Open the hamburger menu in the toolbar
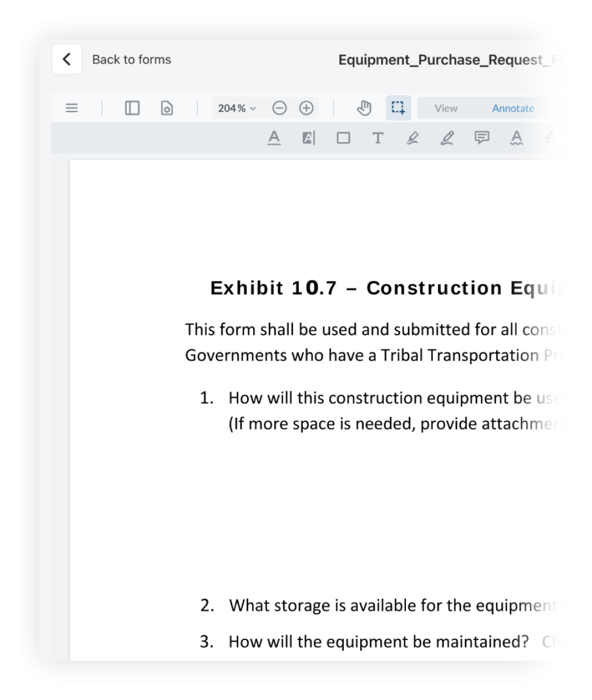The width and height of the screenshot is (592, 700). click(72, 108)
